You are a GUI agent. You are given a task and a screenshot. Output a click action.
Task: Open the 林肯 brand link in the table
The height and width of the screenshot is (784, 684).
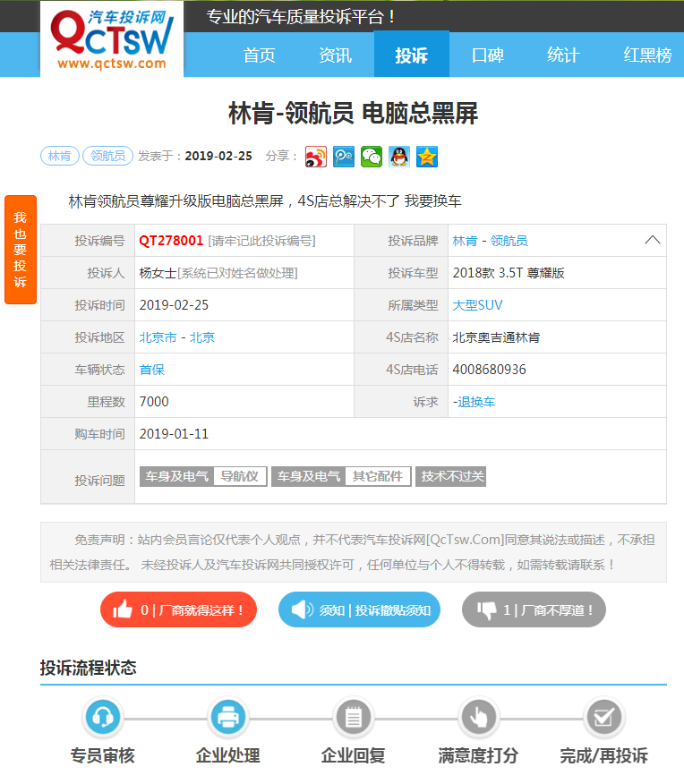click(465, 241)
